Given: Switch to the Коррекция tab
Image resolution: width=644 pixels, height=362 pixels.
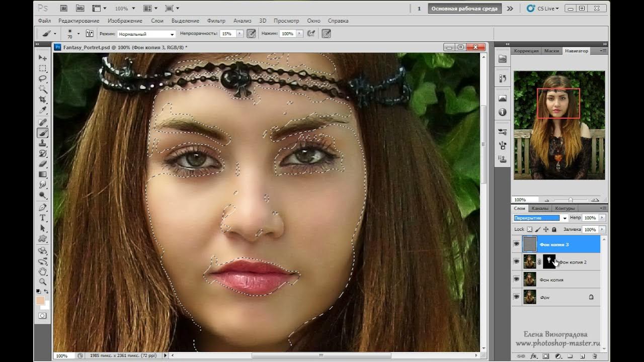Looking at the screenshot, I should click(526, 51).
